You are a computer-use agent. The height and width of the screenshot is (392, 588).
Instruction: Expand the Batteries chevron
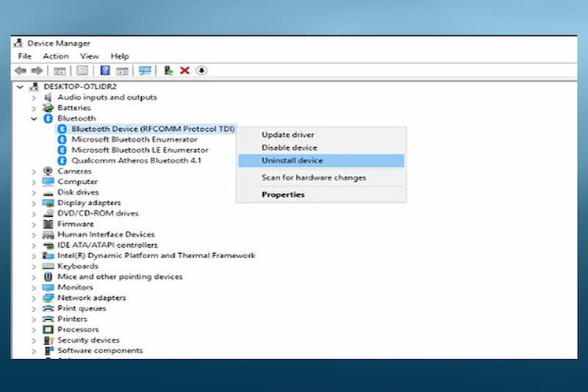tap(34, 108)
